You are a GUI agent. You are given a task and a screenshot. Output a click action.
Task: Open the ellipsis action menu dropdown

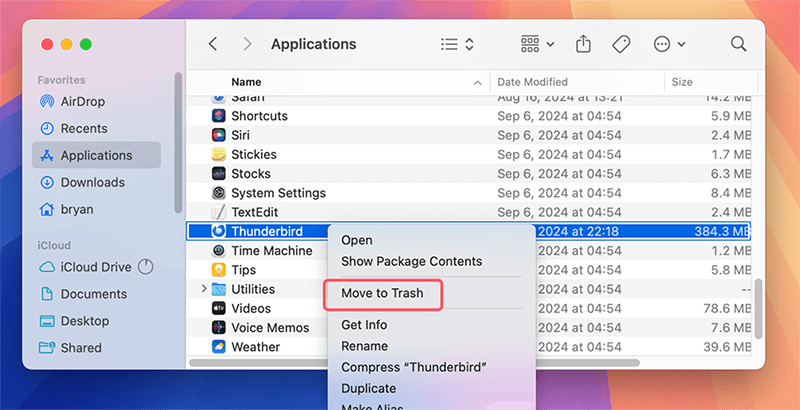(668, 44)
